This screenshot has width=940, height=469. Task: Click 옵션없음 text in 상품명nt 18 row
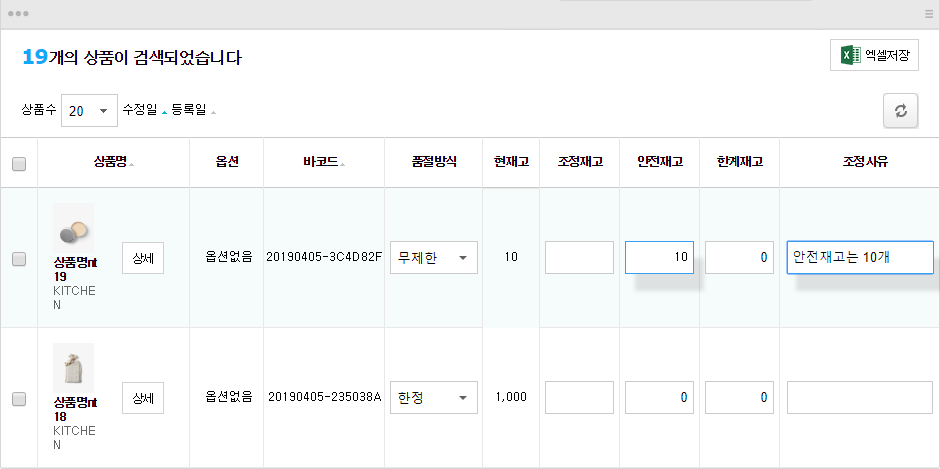228,396
